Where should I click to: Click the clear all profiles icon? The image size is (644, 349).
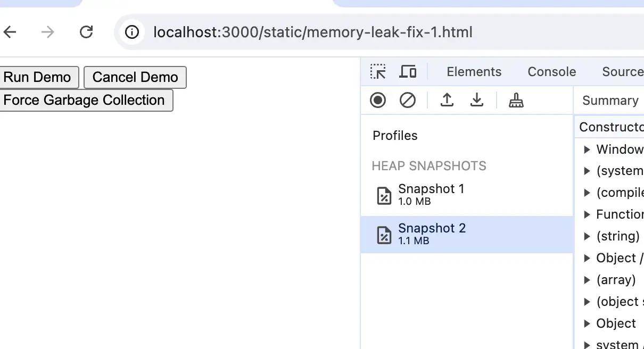tap(408, 100)
